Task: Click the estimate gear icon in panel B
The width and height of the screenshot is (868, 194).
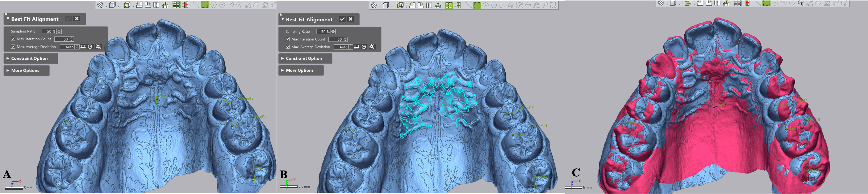Action: pyautogui.click(x=372, y=47)
